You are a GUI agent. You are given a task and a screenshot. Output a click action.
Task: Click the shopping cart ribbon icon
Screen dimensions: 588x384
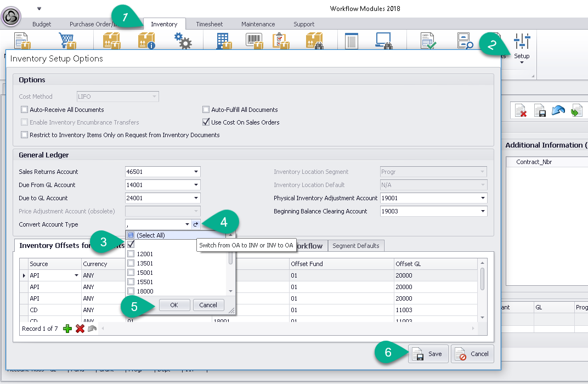[x=67, y=42]
